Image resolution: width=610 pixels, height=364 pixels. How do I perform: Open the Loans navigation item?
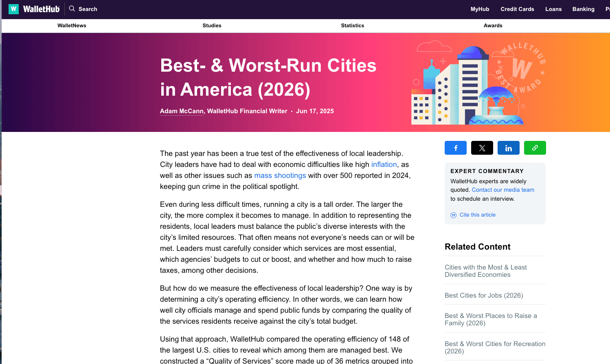pyautogui.click(x=553, y=9)
